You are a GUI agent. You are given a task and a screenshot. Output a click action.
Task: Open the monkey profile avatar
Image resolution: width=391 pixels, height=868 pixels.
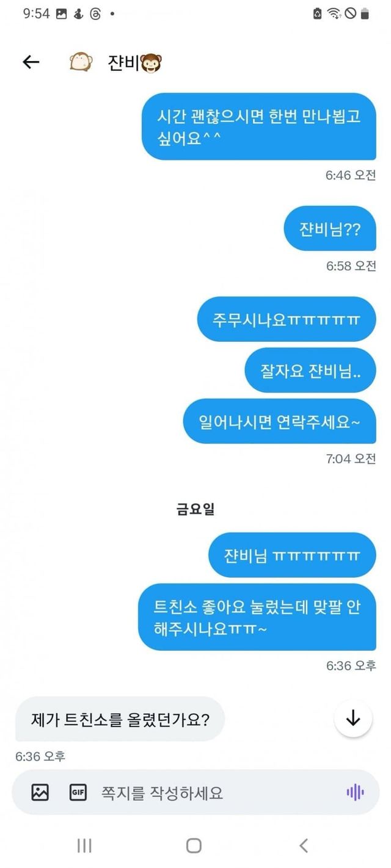point(81,62)
